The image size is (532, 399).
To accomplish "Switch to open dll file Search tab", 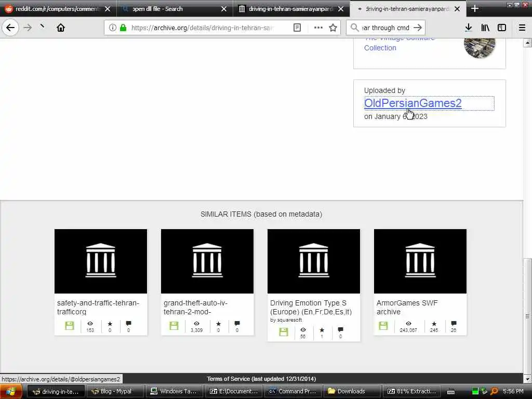I will pos(170,9).
